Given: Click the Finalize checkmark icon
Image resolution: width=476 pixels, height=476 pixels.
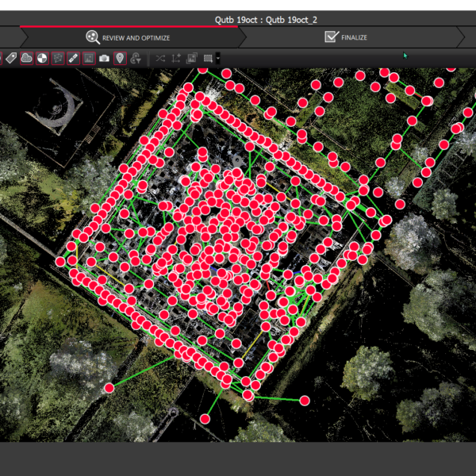Looking at the screenshot, I should point(332,36).
